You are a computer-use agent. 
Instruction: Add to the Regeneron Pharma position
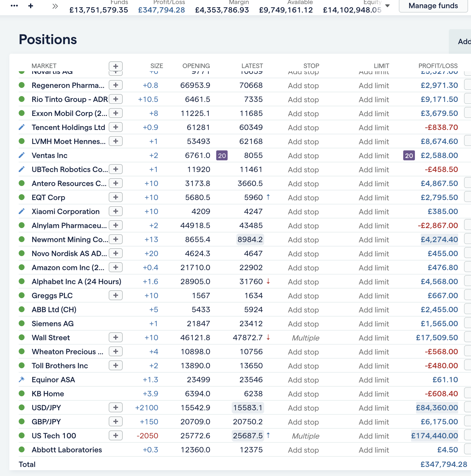(116, 85)
